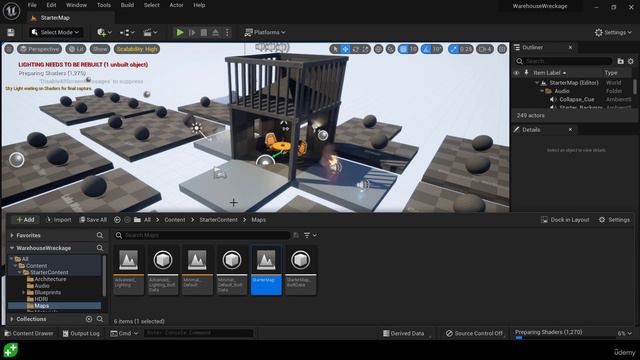Open the Actor menu
The width and height of the screenshot is (640, 360).
176,5
